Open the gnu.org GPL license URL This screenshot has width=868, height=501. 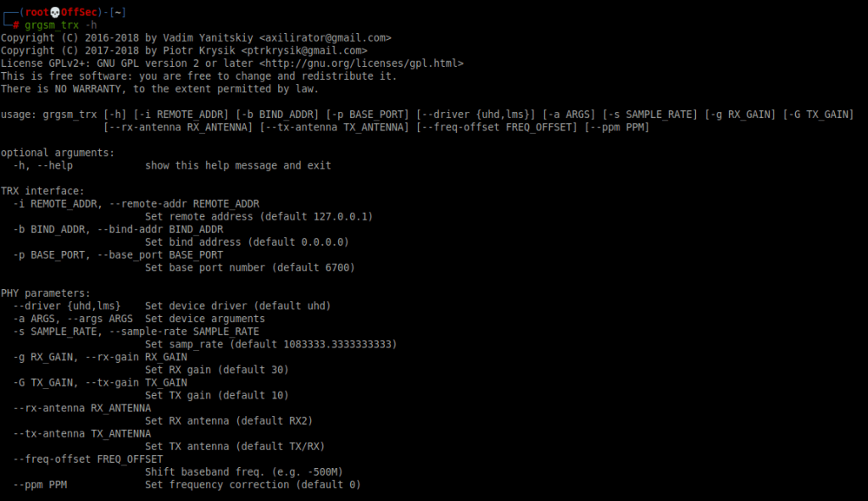pyautogui.click(x=361, y=63)
